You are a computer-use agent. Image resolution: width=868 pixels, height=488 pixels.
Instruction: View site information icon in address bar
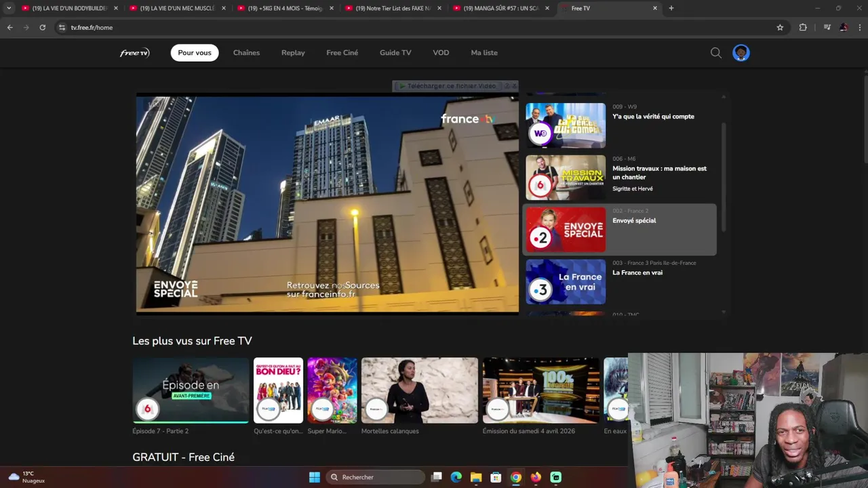62,27
